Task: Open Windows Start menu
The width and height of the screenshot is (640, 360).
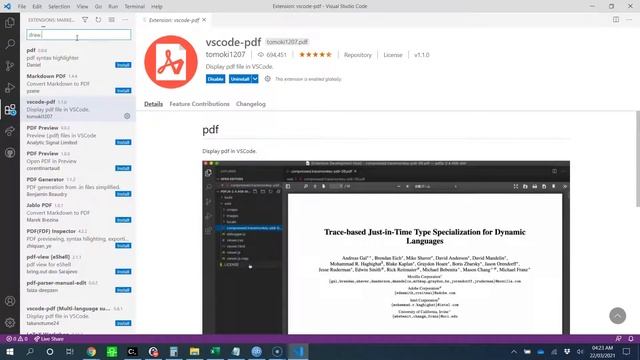Action: click(10, 351)
